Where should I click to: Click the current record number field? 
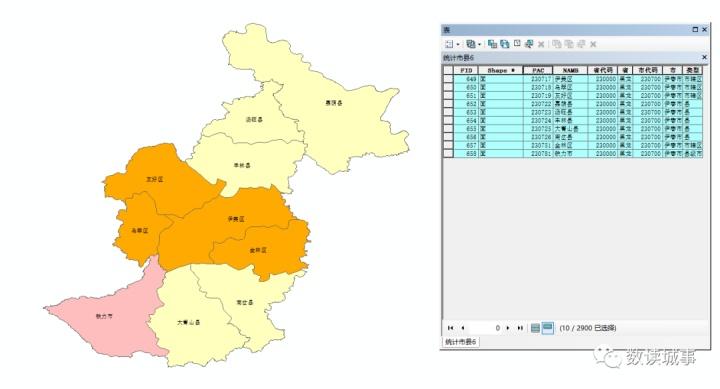pos(486,328)
